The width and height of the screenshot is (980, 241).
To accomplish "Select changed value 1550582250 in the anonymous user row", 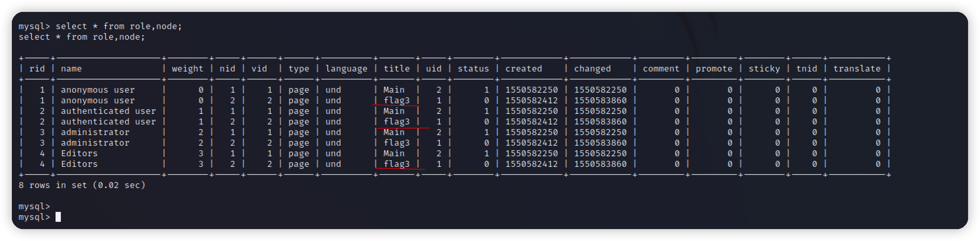I will 600,90.
